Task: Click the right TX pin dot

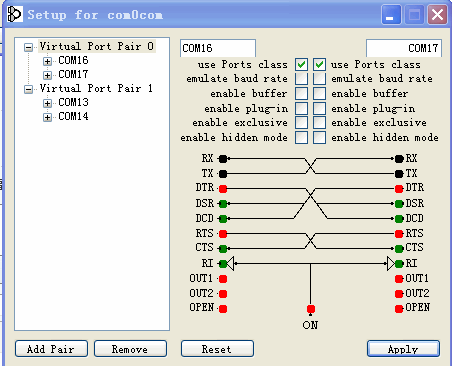Action: (x=399, y=174)
